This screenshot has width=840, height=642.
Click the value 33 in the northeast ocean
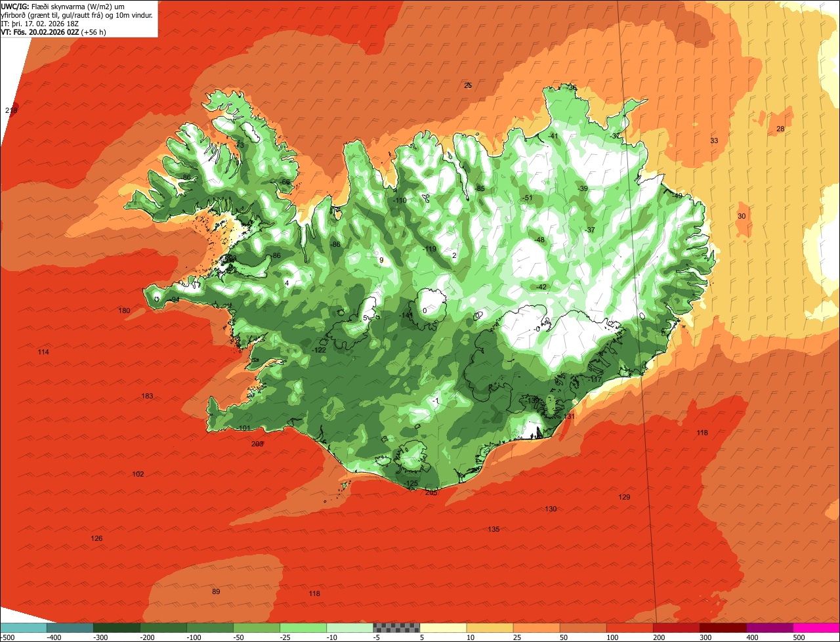click(714, 140)
